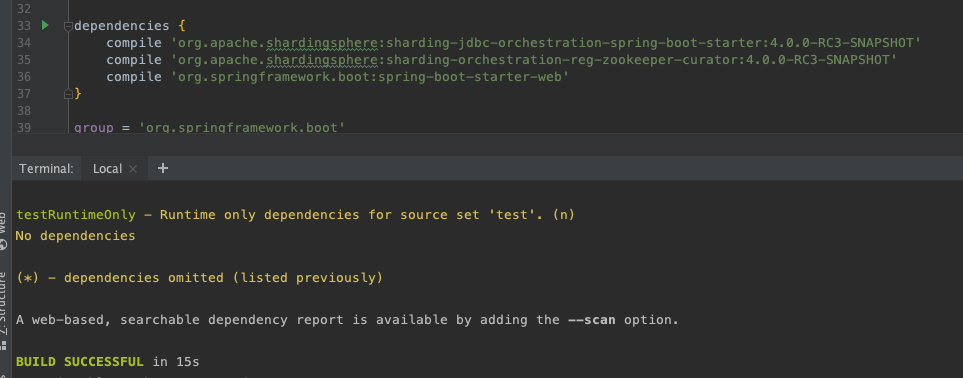The image size is (963, 378).
Task: Open a new terminal session with plus
Action: click(x=163, y=168)
